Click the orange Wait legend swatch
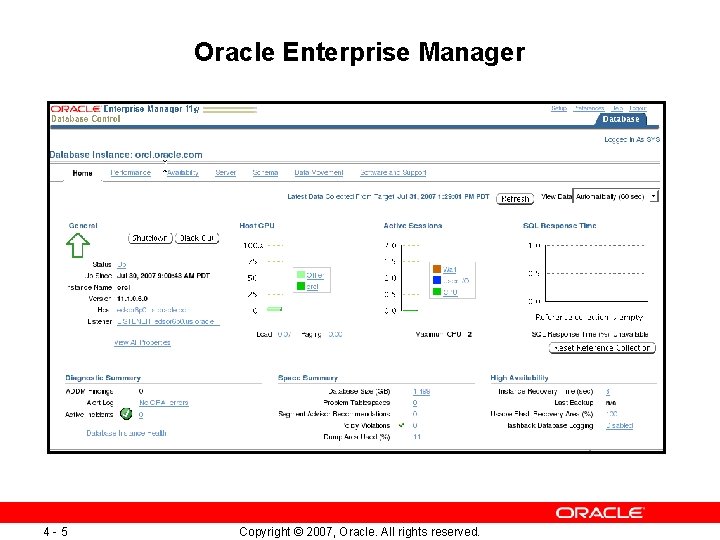The width and height of the screenshot is (720, 540). click(x=437, y=269)
